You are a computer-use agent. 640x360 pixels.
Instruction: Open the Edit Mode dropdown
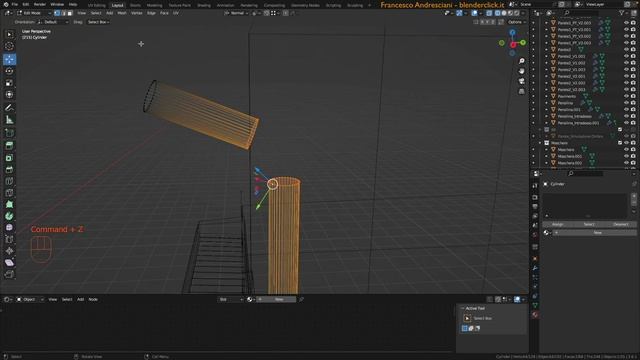(x=34, y=13)
